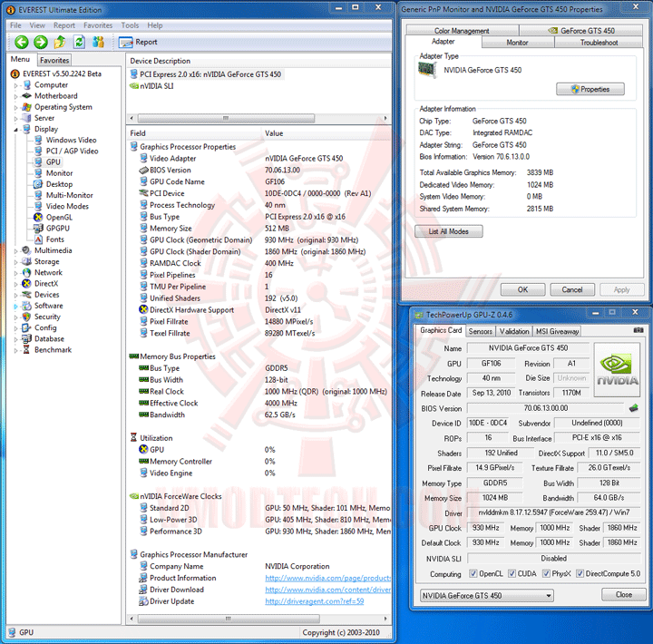Select the GPGPU tree icon
This screenshot has height=644, width=653.
(x=38, y=229)
